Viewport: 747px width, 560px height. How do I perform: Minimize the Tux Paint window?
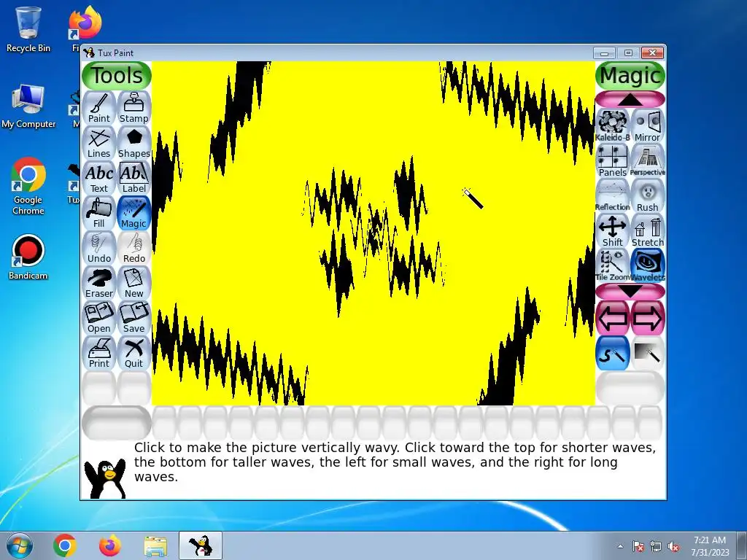pyautogui.click(x=604, y=52)
